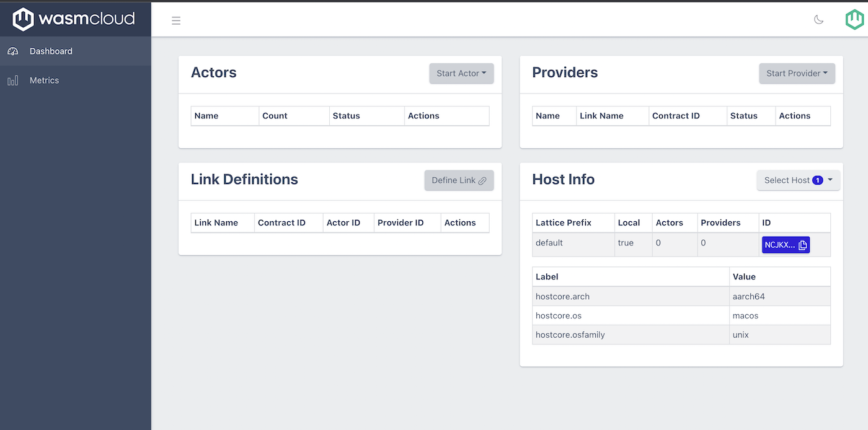This screenshot has width=868, height=430.
Task: Select the default lattice prefix cell
Action: pos(549,243)
